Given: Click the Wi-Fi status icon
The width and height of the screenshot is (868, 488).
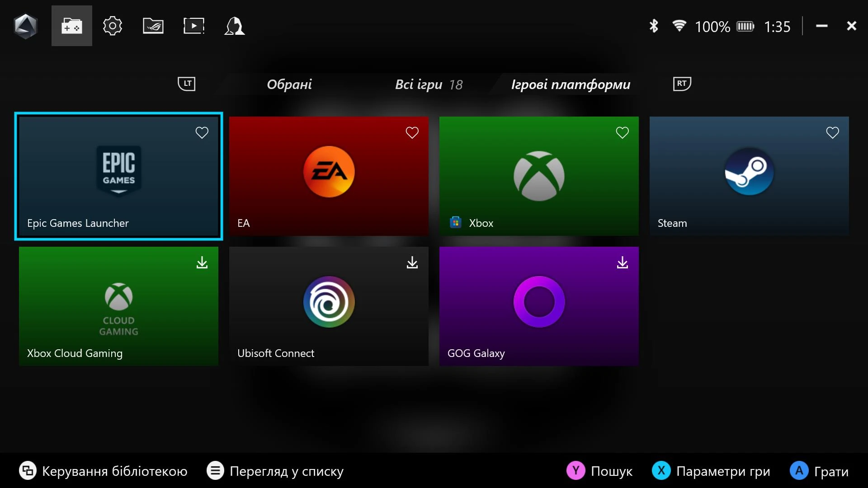Looking at the screenshot, I should tap(679, 26).
